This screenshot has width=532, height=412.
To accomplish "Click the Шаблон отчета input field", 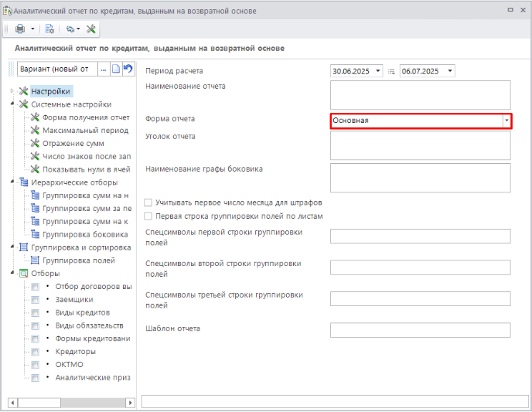I will pyautogui.click(x=420, y=330).
